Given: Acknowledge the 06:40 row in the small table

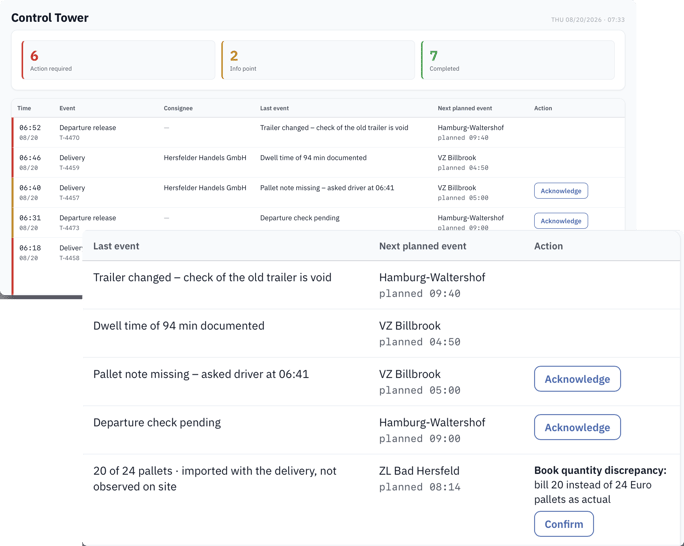Looking at the screenshot, I should click(x=561, y=191).
